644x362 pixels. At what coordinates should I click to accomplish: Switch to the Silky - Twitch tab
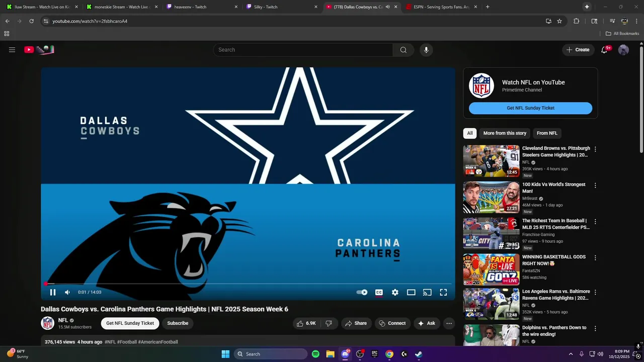click(282, 7)
